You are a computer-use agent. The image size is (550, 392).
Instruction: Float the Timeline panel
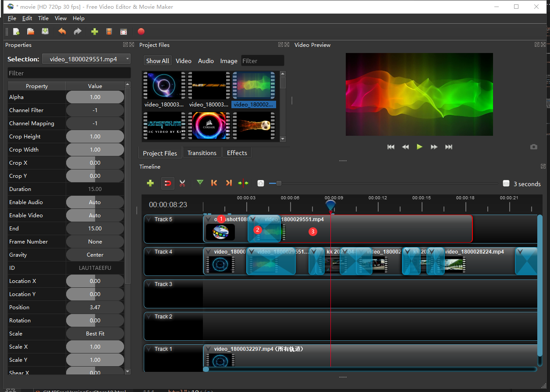pos(543,166)
